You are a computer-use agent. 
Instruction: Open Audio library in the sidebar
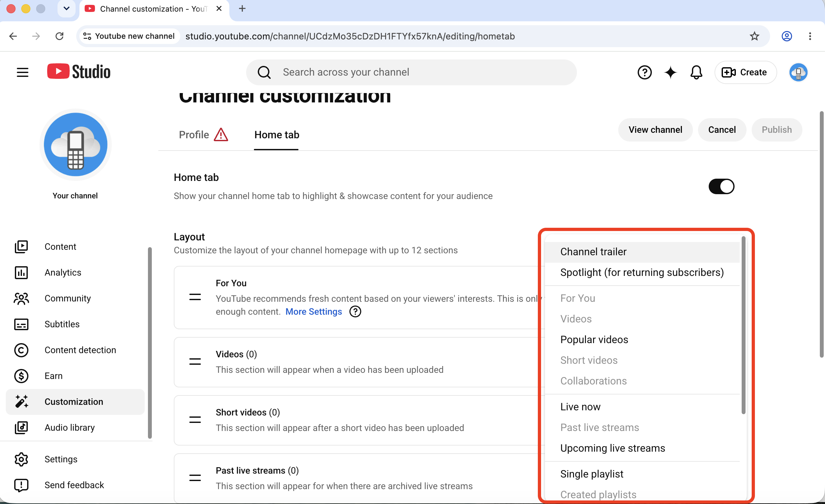click(x=75, y=427)
